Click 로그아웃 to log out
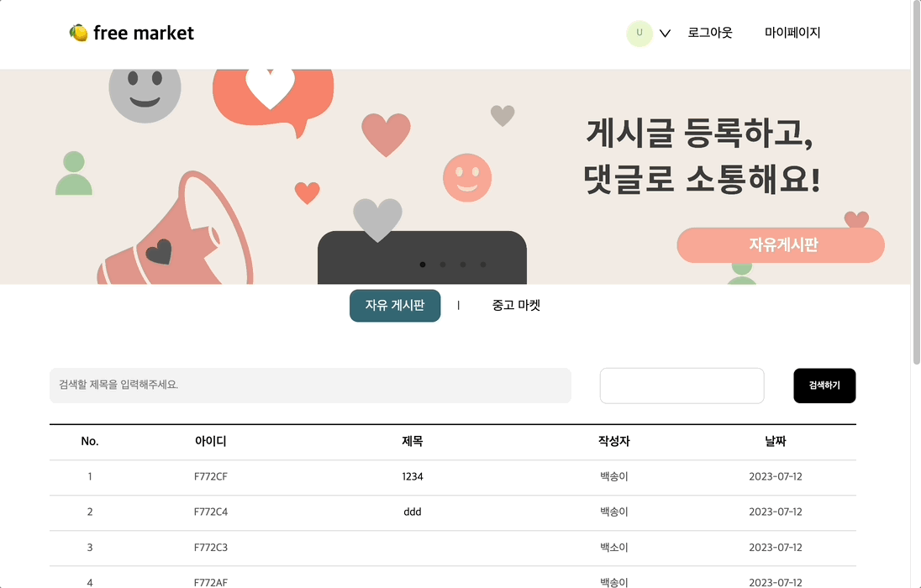Image resolution: width=921 pixels, height=588 pixels. [709, 33]
